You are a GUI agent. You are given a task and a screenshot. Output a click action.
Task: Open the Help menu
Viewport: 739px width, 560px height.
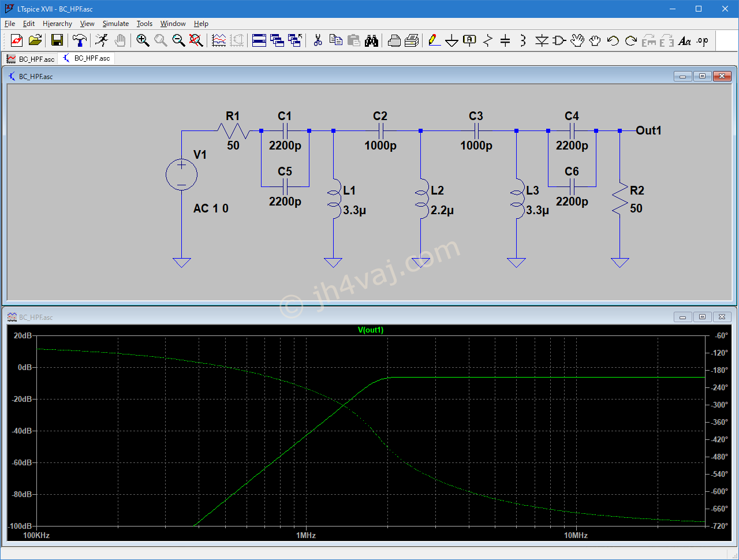pos(201,24)
